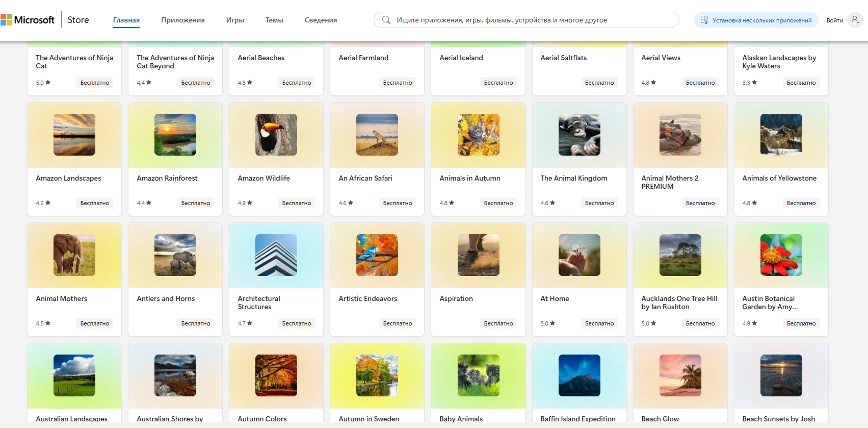This screenshot has width=868, height=428.
Task: Open Architectural Structures building icon
Action: (276, 255)
